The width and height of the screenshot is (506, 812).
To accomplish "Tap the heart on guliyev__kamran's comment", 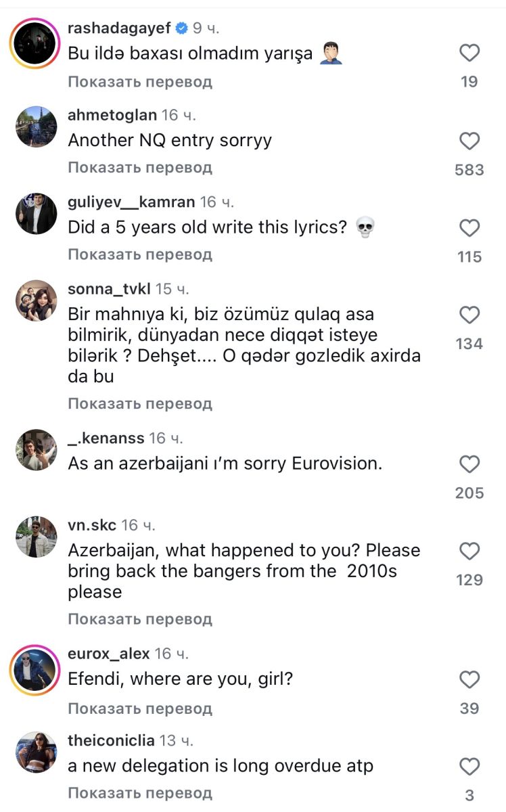I will pos(469,228).
